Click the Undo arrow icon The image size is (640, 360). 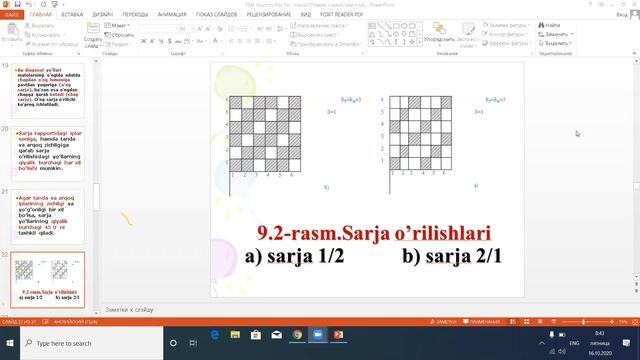[29, 4]
